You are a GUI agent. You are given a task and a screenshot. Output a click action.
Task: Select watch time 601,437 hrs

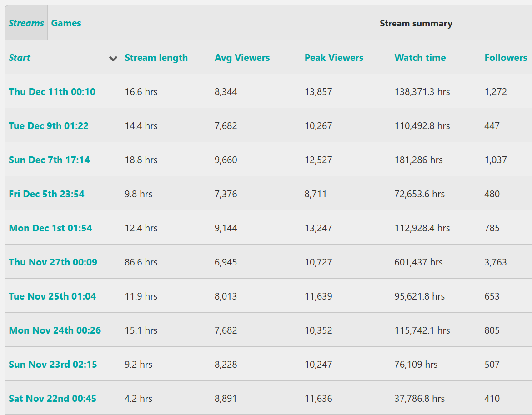(418, 262)
